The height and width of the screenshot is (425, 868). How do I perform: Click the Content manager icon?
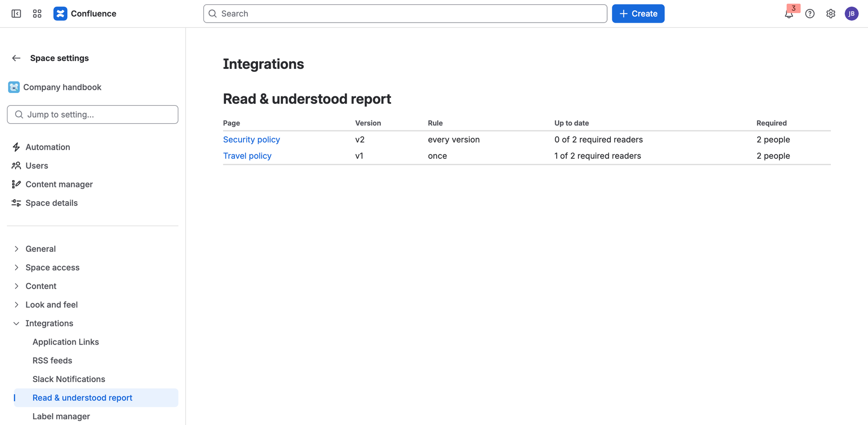(17, 184)
